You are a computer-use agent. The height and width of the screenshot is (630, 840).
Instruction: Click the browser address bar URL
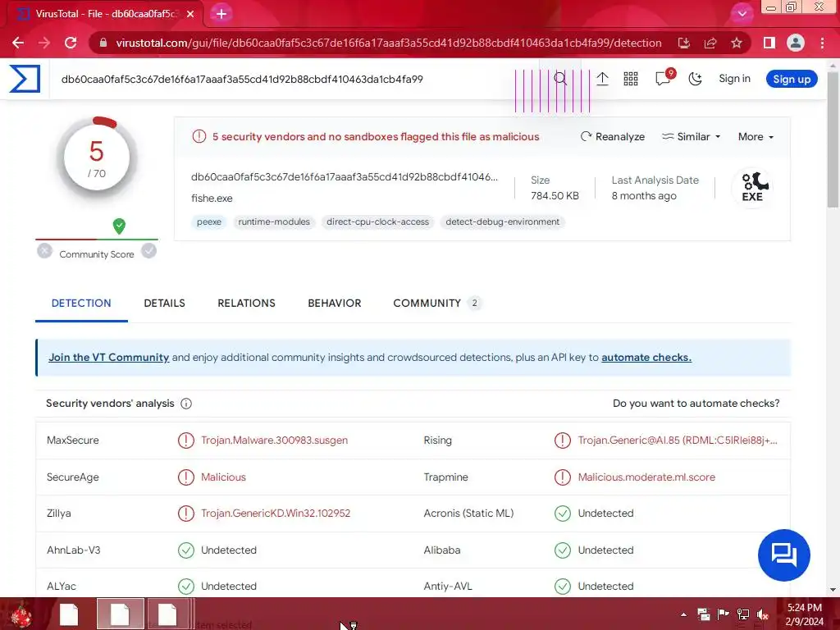(388, 43)
